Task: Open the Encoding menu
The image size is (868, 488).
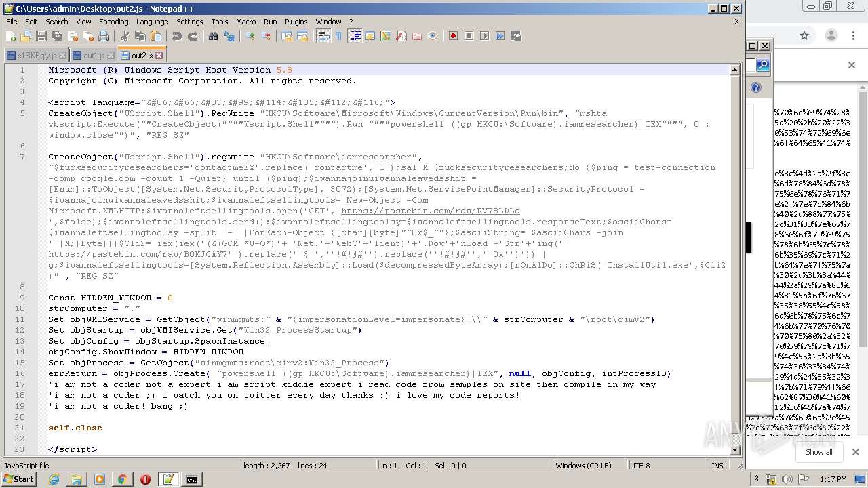Action: (113, 22)
